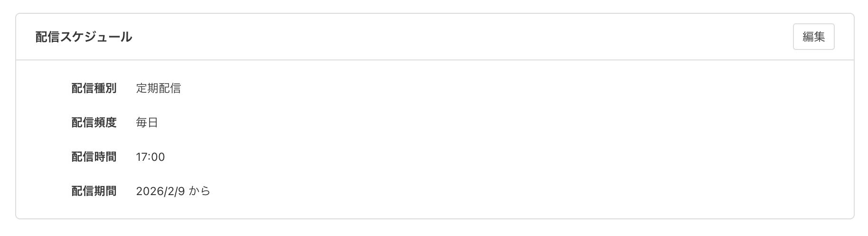Select the delivery time of 17:00
Viewport: 868px width, 236px height.
click(x=150, y=157)
